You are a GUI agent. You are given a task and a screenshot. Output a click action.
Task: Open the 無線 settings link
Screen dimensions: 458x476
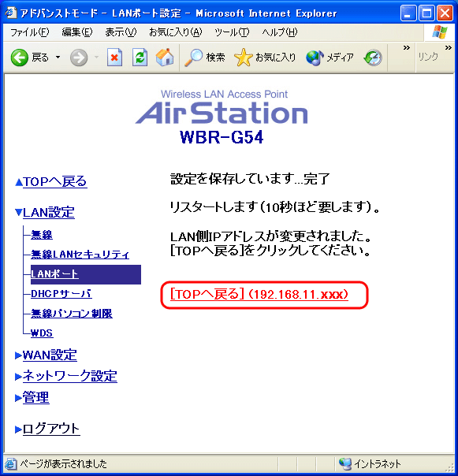(x=42, y=235)
